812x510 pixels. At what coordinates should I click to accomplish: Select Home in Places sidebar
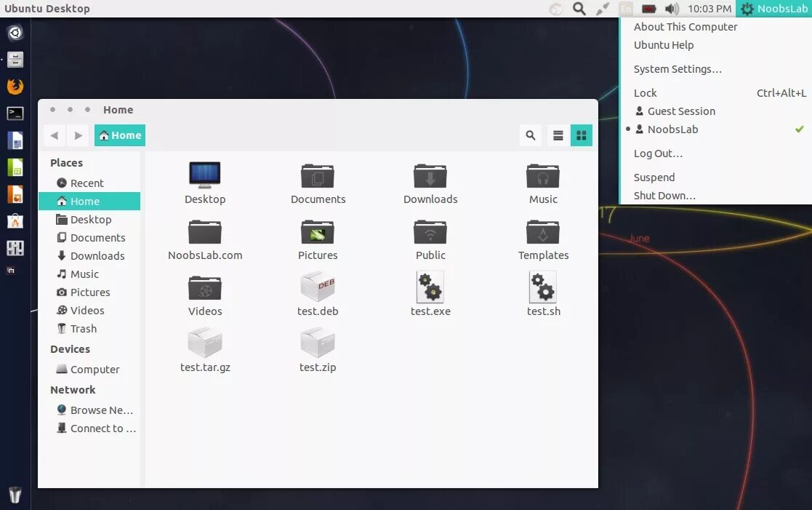tap(89, 201)
